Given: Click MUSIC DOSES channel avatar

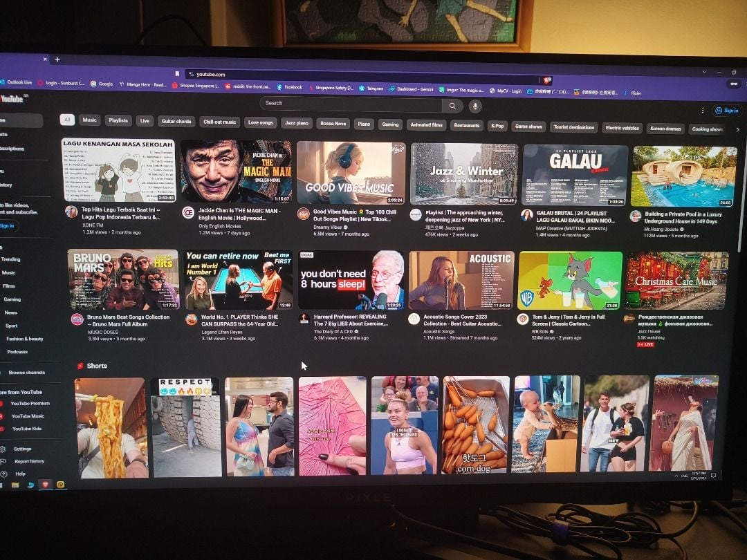Looking at the screenshot, I should [77, 319].
